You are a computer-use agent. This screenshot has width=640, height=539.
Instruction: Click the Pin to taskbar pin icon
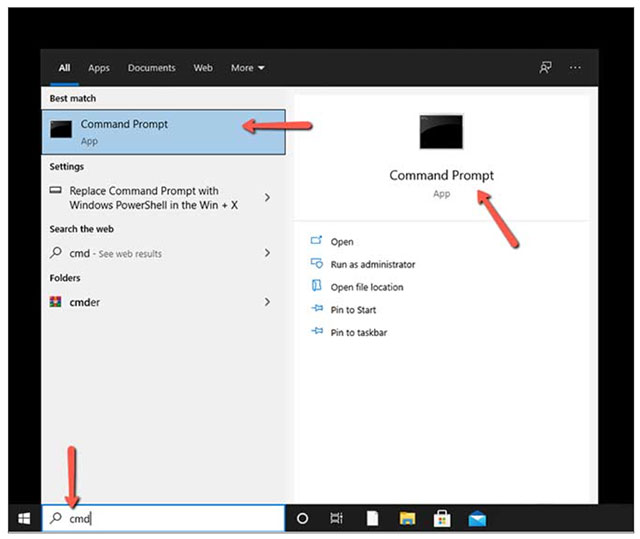[x=317, y=331]
